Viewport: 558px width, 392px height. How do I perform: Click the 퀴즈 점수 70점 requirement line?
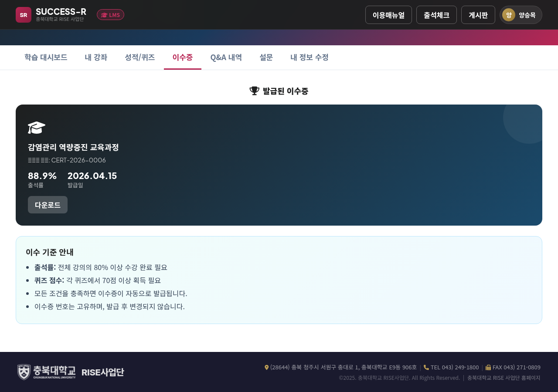coord(98,280)
